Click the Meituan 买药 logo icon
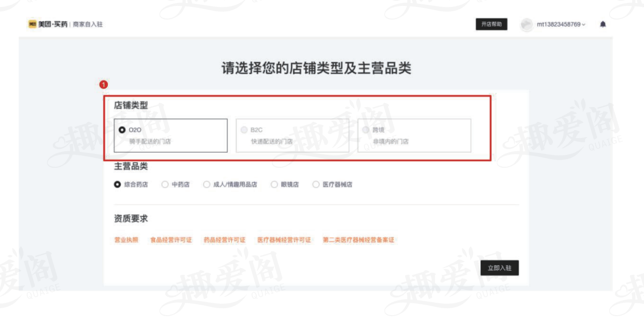This screenshot has height=321, width=644. click(x=33, y=24)
